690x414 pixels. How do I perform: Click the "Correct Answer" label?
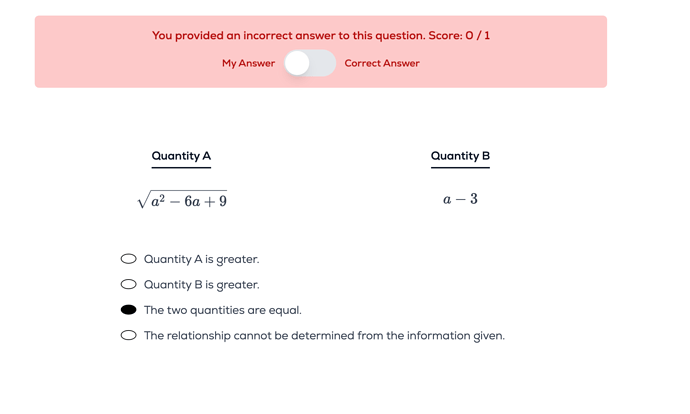pyautogui.click(x=382, y=63)
